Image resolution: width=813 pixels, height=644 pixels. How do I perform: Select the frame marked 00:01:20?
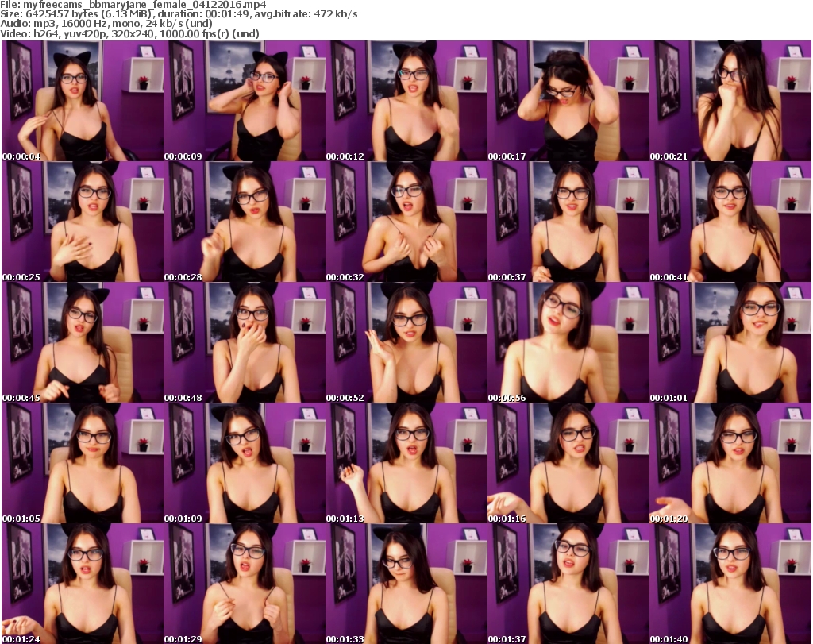(x=730, y=464)
